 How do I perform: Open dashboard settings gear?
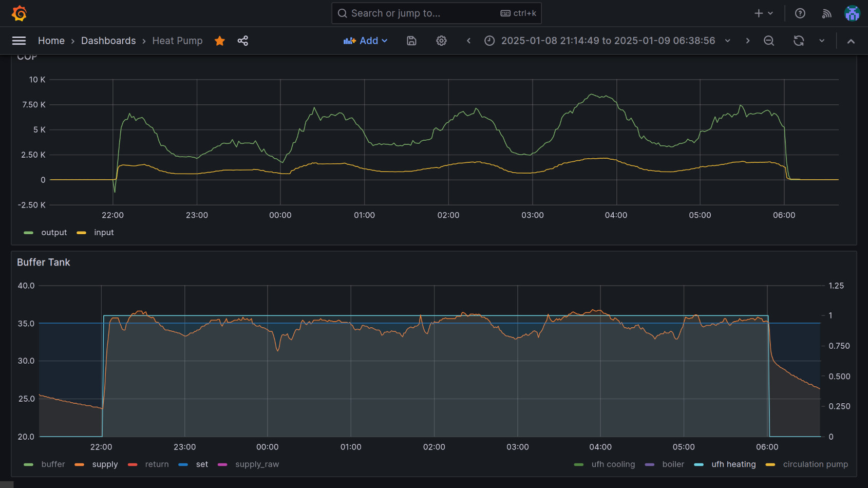(x=441, y=41)
